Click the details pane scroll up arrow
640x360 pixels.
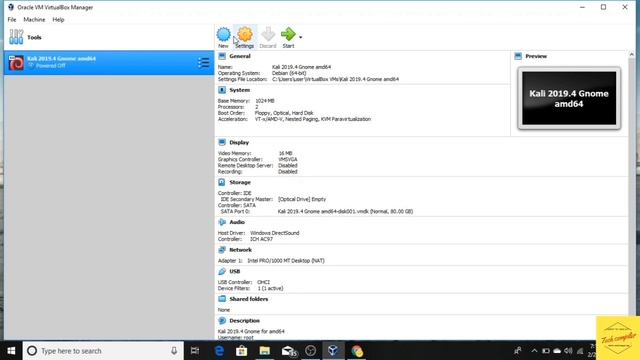tap(631, 55)
